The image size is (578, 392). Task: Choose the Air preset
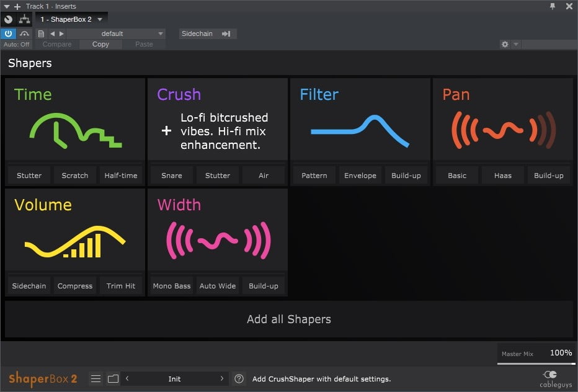(x=263, y=176)
